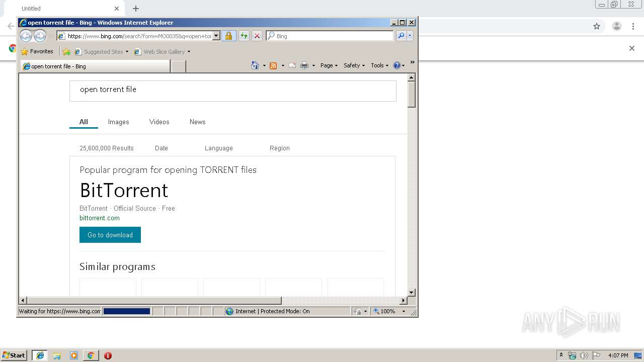Open the Tools menu
This screenshot has height=362, width=644.
tap(380, 65)
